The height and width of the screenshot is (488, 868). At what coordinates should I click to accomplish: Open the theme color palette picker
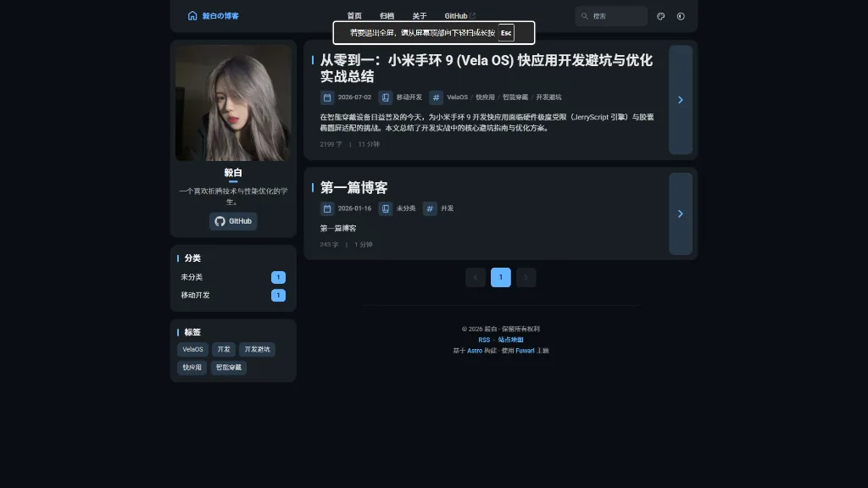(660, 17)
